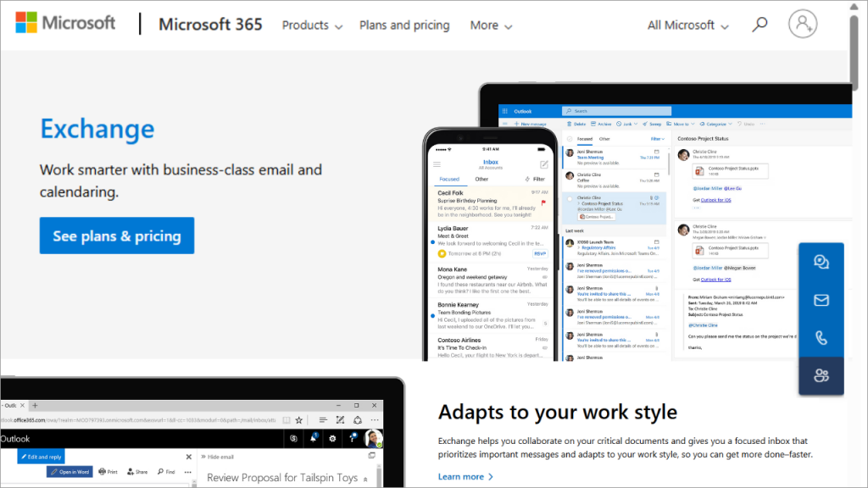Expand the More menu
The height and width of the screenshot is (488, 868).
[491, 25]
